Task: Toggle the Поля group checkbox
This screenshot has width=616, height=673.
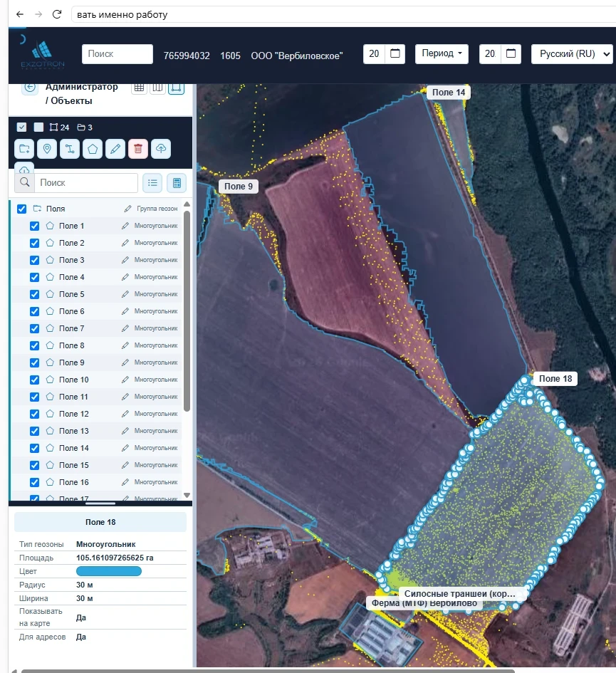Action: 21,209
